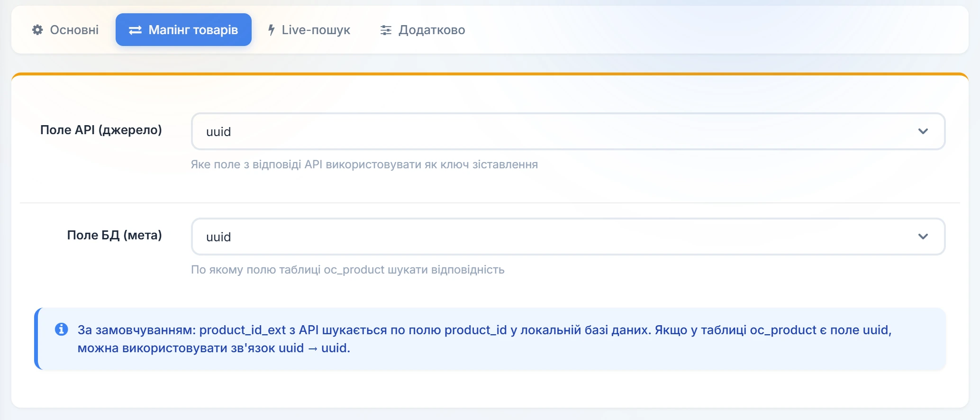
Task: Click the Поле БД (мета) label
Action: pyautogui.click(x=114, y=235)
